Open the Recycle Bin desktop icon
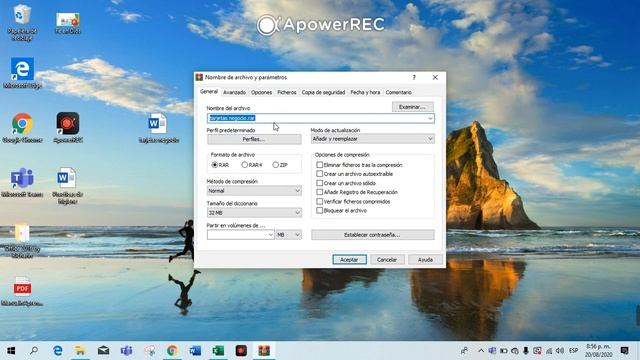 (22, 22)
